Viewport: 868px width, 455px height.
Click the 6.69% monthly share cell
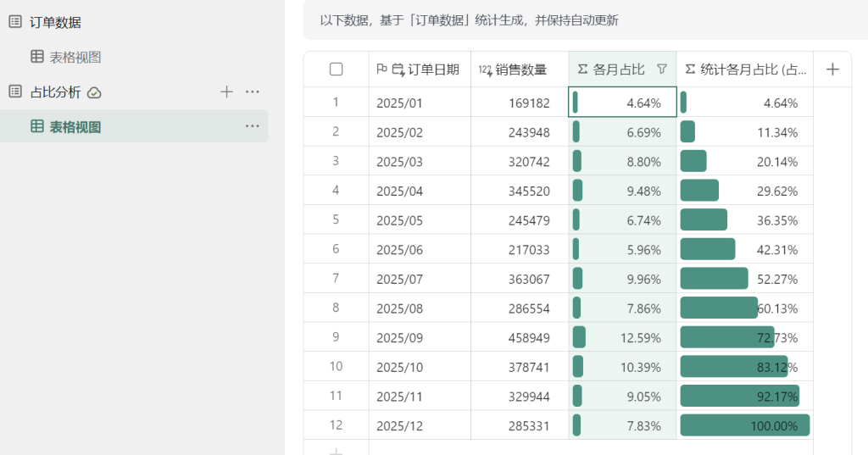click(622, 131)
